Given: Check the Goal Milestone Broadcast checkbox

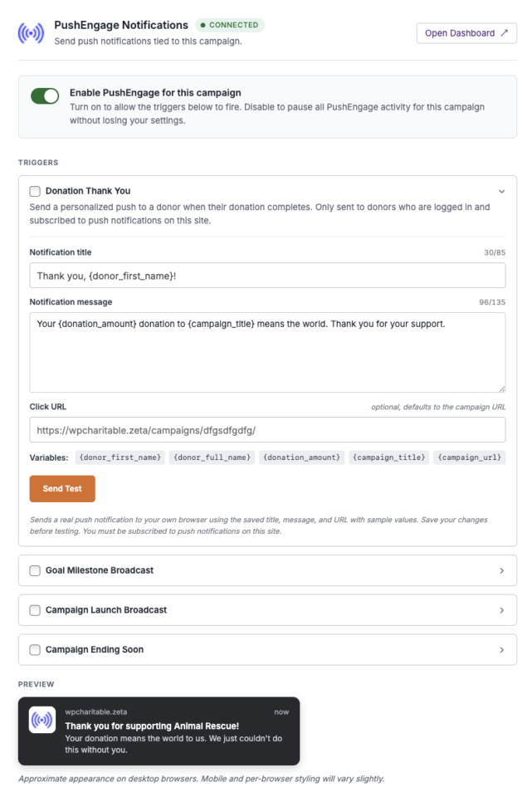Looking at the screenshot, I should coord(35,571).
